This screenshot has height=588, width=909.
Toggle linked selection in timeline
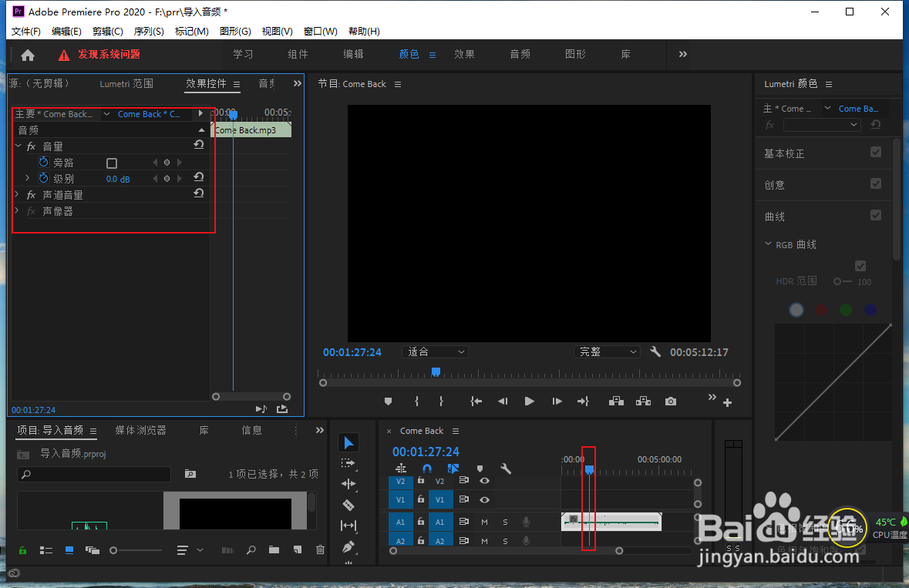pyautogui.click(x=453, y=468)
